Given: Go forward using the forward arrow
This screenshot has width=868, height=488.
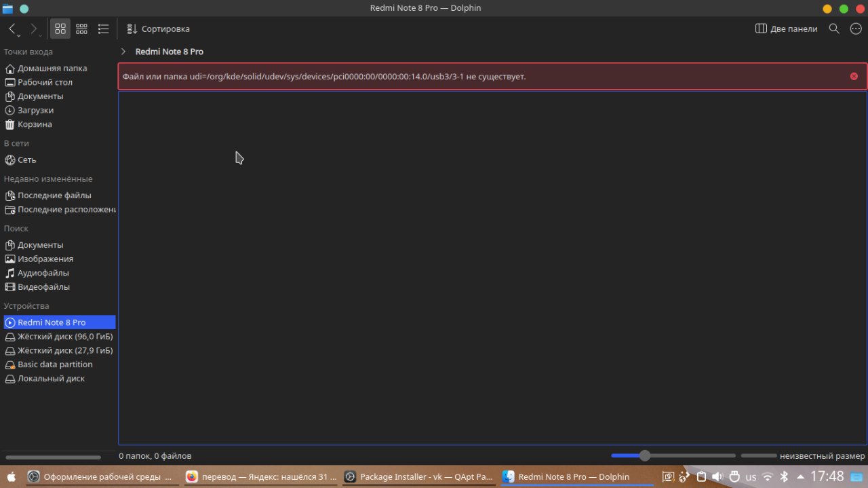Looking at the screenshot, I should (x=35, y=29).
